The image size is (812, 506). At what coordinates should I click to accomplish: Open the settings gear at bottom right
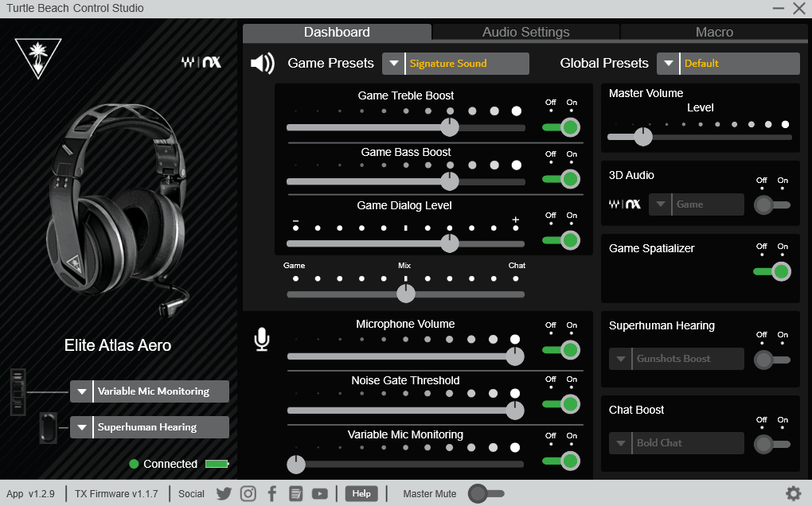(793, 493)
